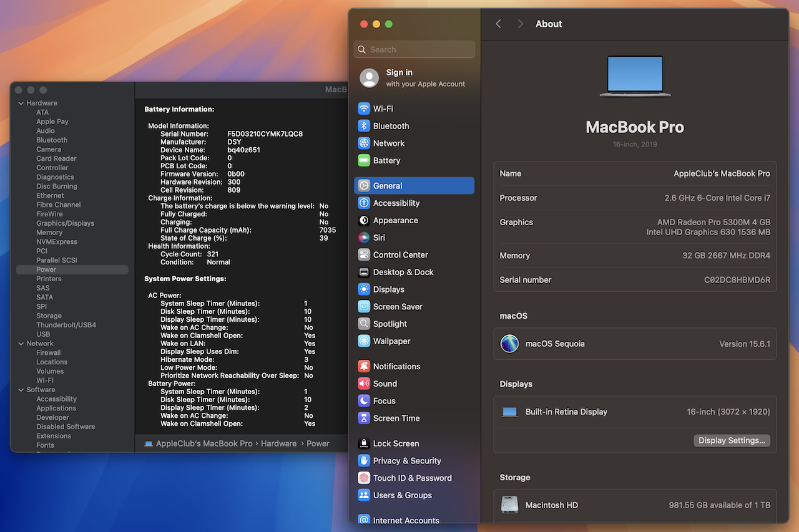Select Printers in System Information sidebar

tap(49, 279)
